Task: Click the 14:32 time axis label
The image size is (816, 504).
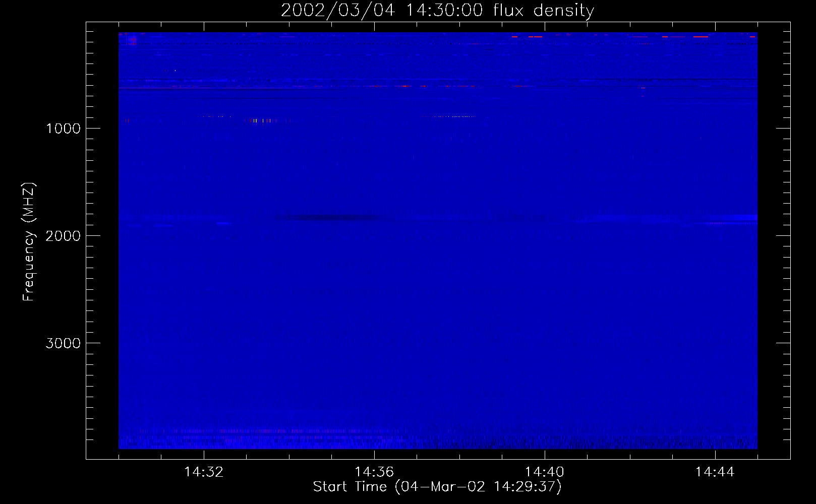Action: (204, 472)
